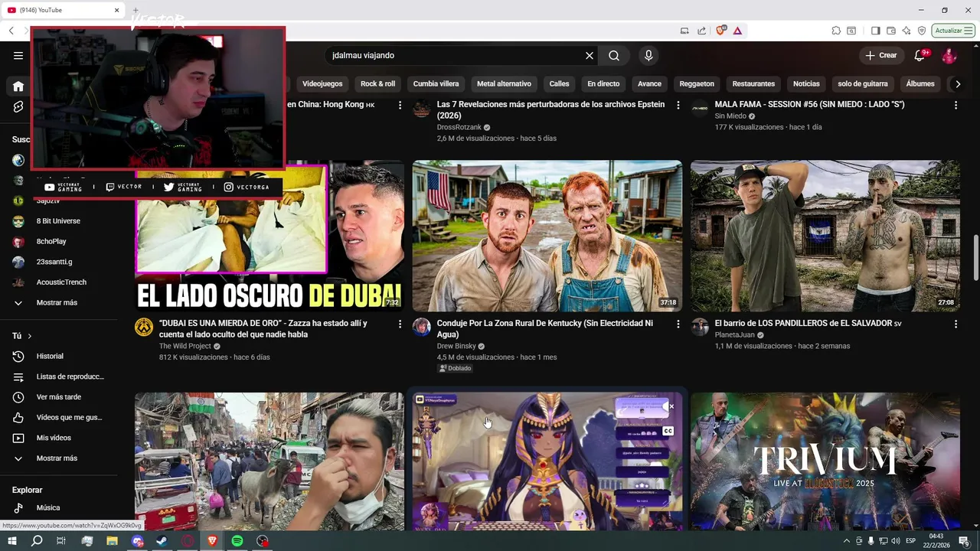Open the Drew Binsky channel avatar
This screenshot has width=980, height=551.
click(422, 327)
